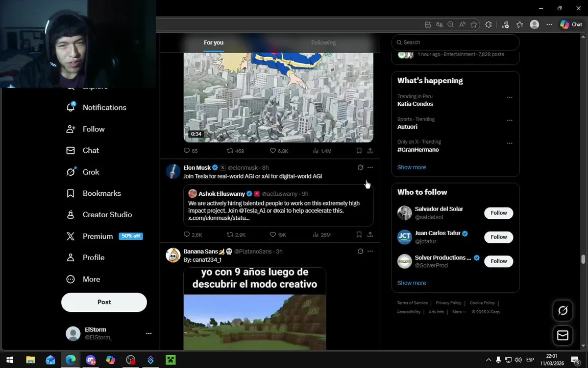
Task: Open Edge Favorites list icon
Action: (x=520, y=25)
